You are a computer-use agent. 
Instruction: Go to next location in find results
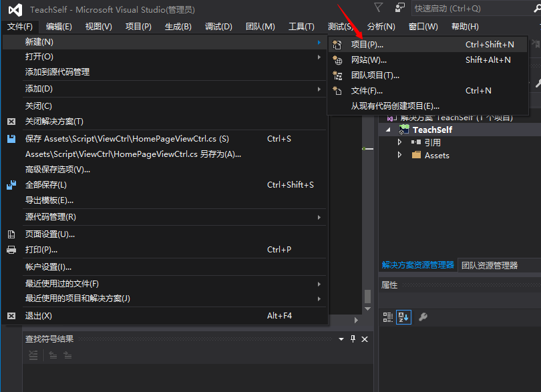point(67,355)
